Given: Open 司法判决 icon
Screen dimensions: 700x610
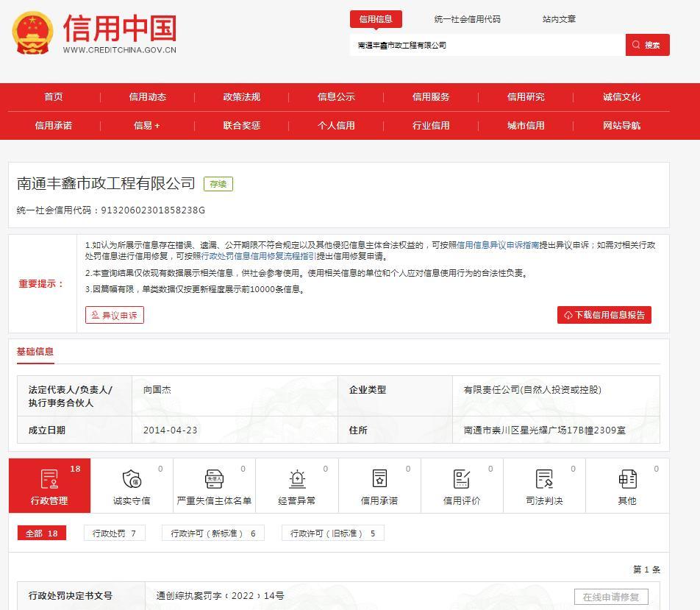Looking at the screenshot, I should [x=544, y=479].
